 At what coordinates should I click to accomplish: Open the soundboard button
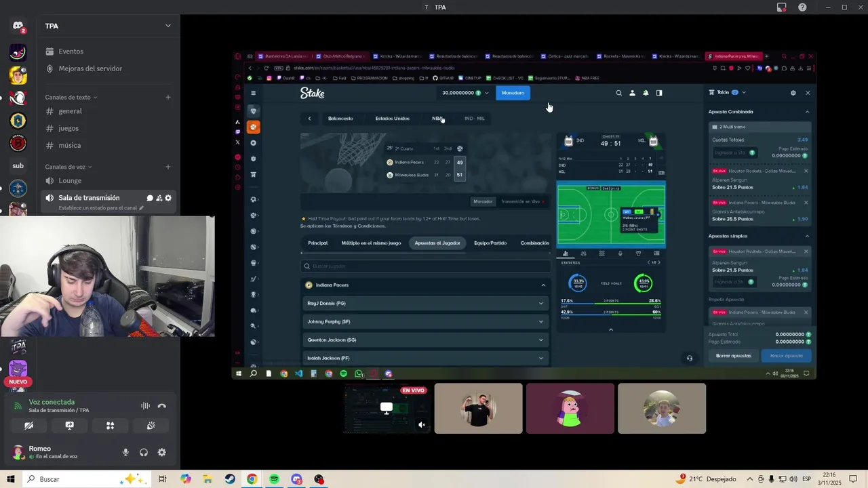pyautogui.click(x=151, y=426)
